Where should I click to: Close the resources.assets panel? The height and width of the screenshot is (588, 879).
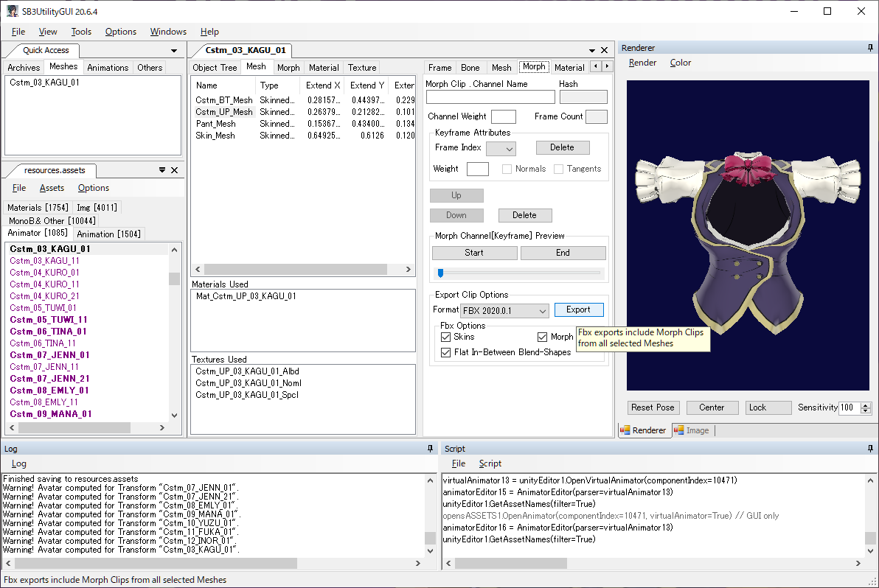(x=174, y=170)
